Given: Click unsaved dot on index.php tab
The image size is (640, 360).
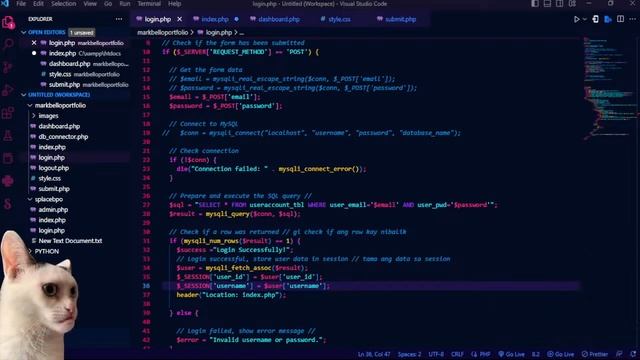Looking at the screenshot, I should pyautogui.click(x=236, y=19).
